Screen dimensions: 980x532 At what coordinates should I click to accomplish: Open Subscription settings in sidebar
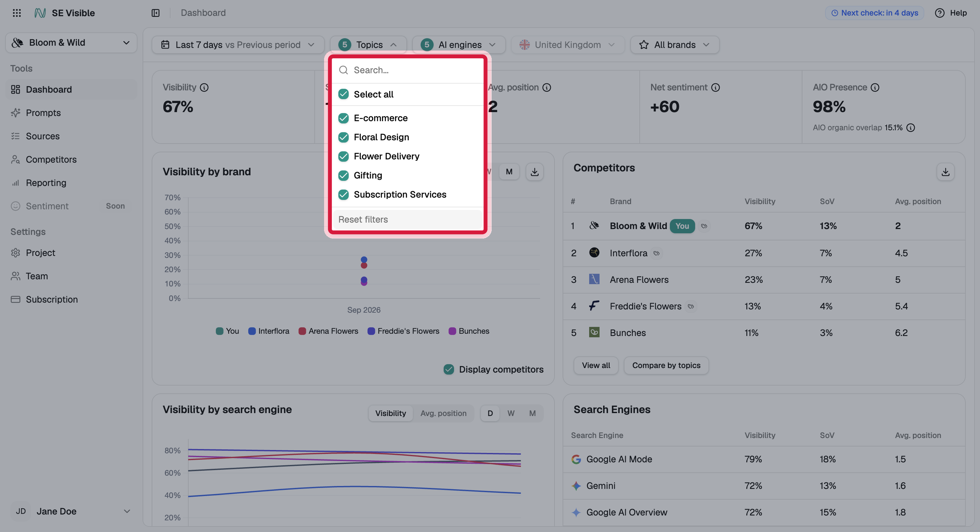[x=71, y=300]
